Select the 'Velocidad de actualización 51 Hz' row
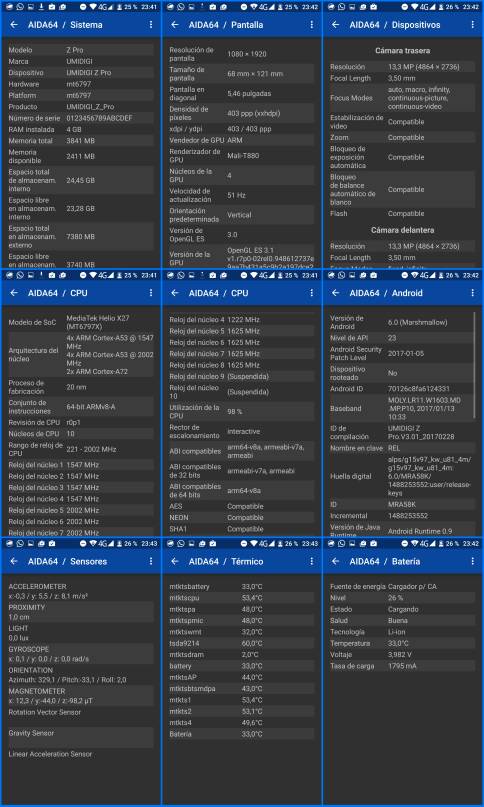Image resolution: width=484 pixels, height=807 pixels. pos(241,195)
